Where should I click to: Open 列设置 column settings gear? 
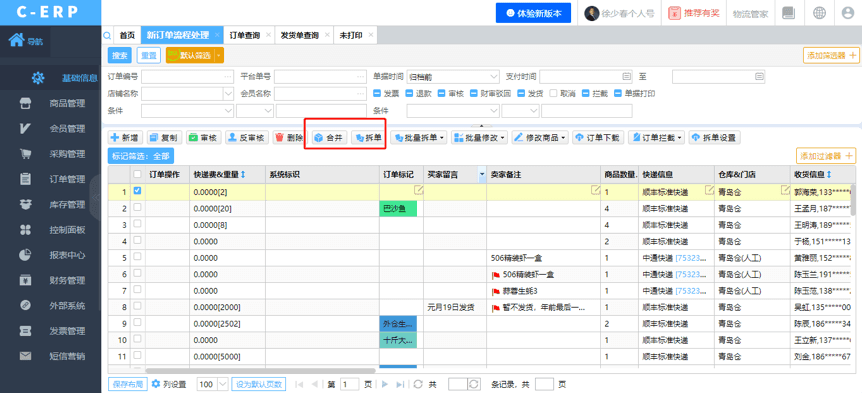coord(156,384)
